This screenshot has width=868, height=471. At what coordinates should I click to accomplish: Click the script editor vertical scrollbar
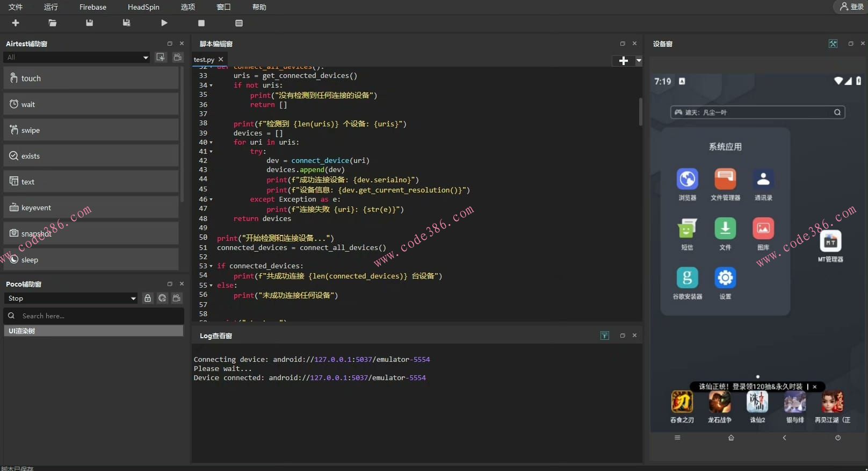point(640,112)
